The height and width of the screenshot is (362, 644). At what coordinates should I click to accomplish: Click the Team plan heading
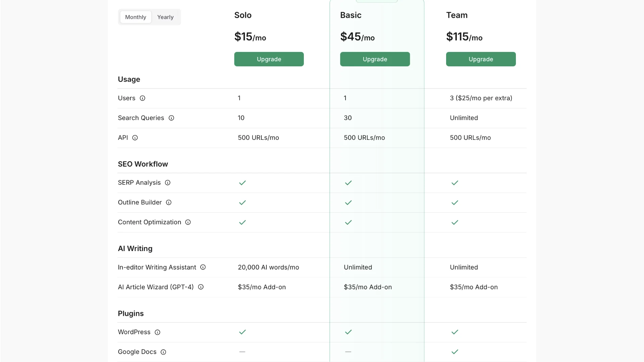tap(457, 15)
